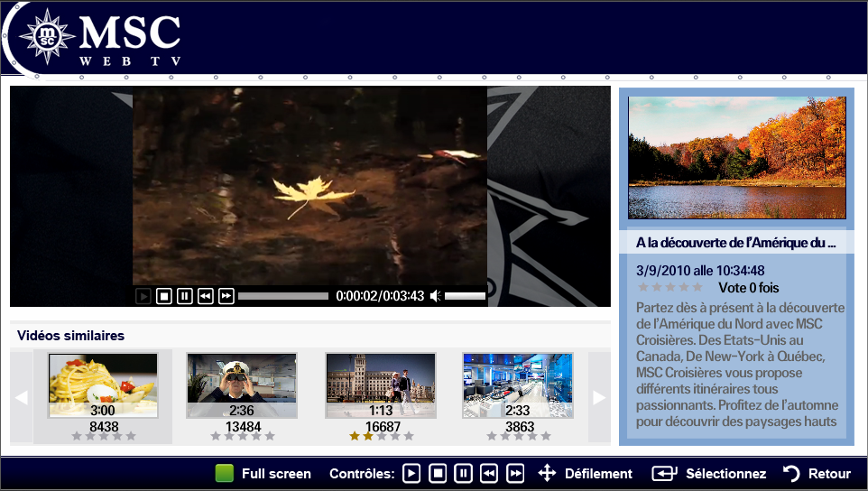Click the Sélectionnez label
This screenshot has height=491, width=868.
tap(725, 474)
